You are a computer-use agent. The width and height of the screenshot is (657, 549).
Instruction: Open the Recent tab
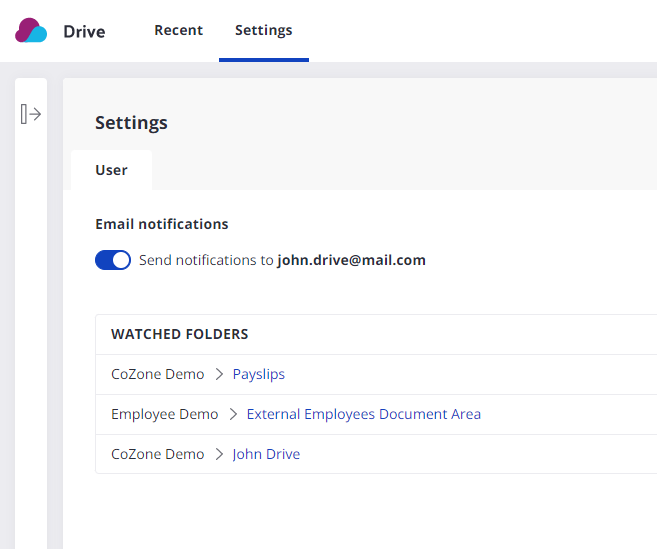coord(178,30)
